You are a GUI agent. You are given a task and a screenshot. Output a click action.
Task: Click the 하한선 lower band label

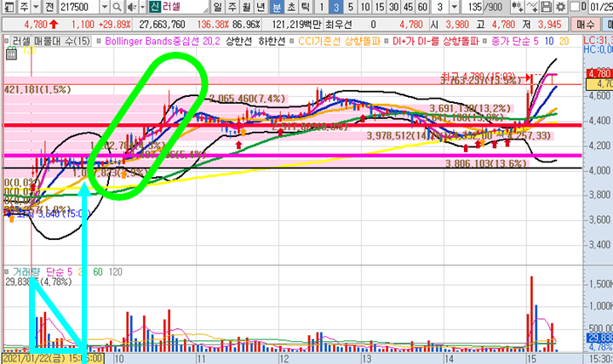(x=272, y=41)
